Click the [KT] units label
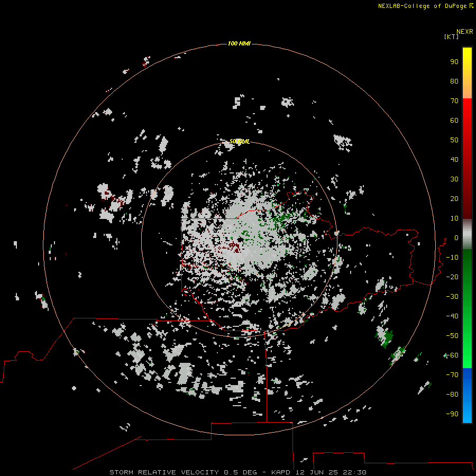Screen dimensions: 476x476 pos(452,36)
